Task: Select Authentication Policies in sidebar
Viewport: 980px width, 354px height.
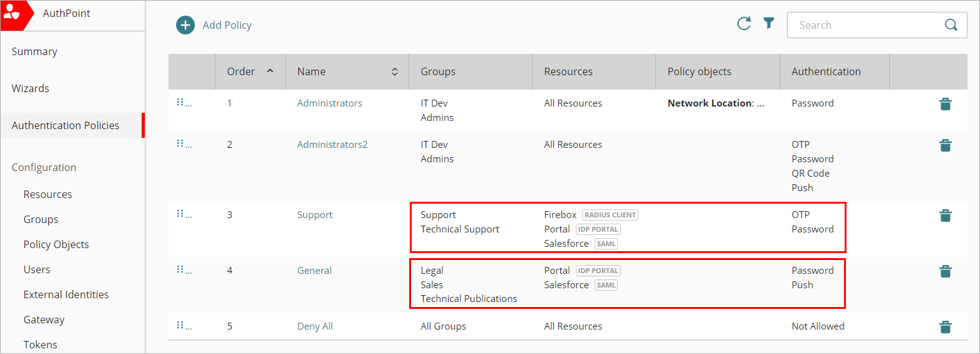Action: [65, 125]
